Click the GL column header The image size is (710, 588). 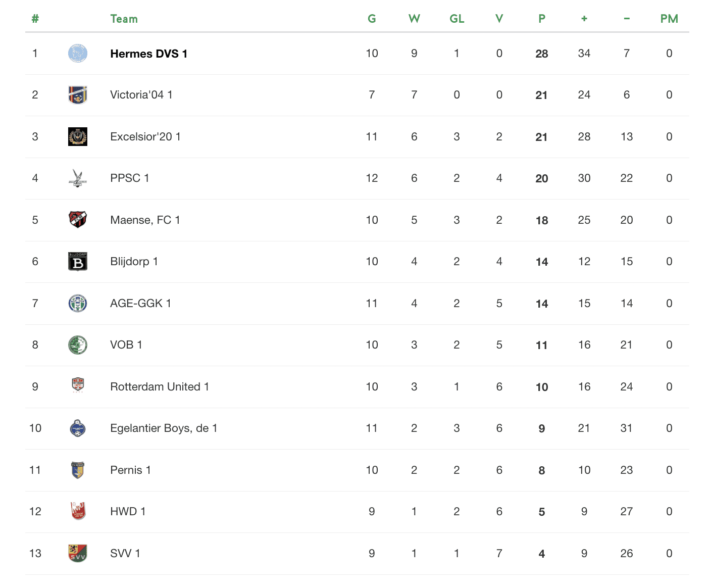click(457, 19)
